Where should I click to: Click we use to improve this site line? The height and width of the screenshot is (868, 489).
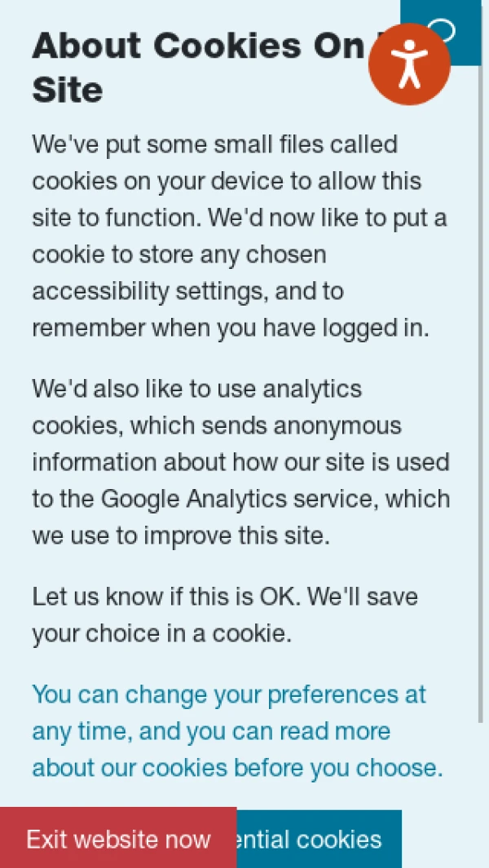click(181, 535)
